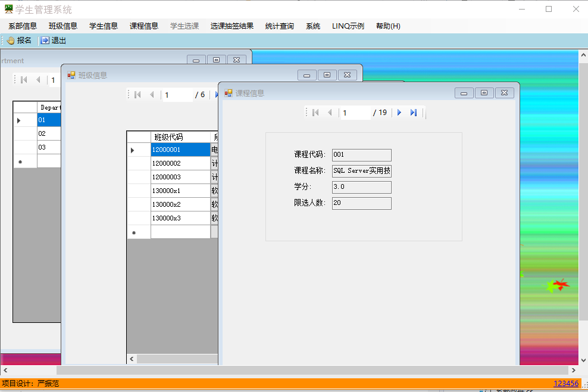Image resolution: width=588 pixels, height=392 pixels.
Task: Select department cell 01
Action: (x=49, y=120)
